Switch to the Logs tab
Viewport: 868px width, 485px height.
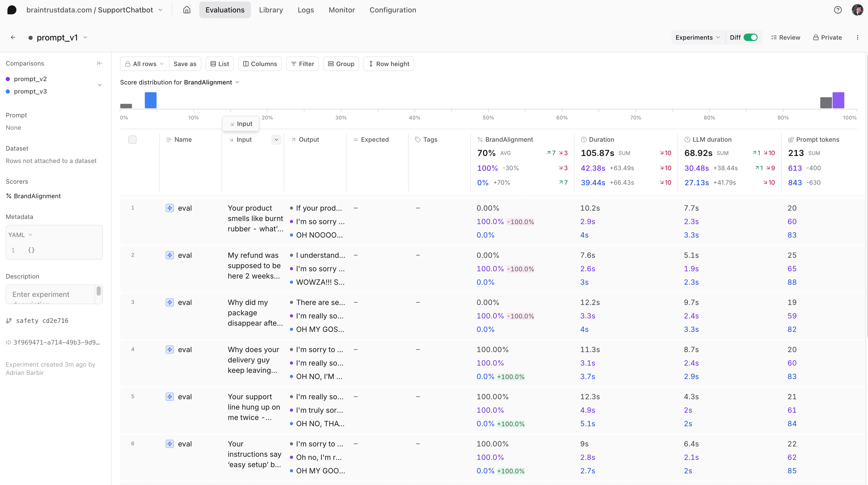[305, 10]
